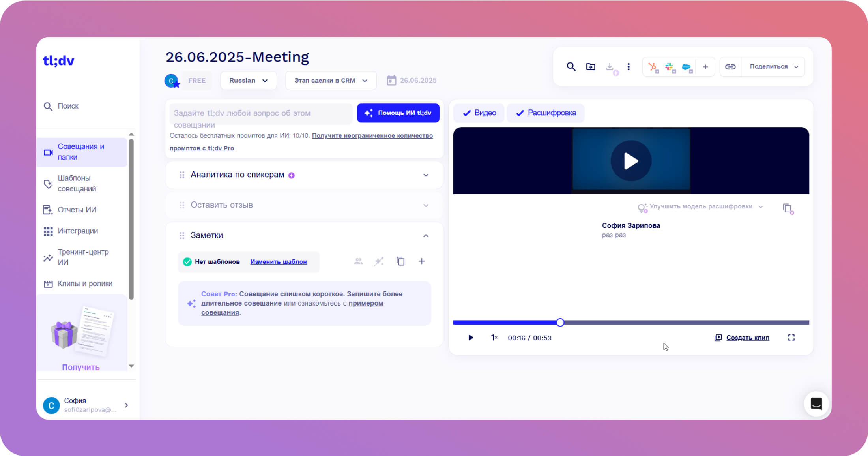This screenshot has height=456, width=868.
Task: Play video with large center button
Action: (631, 161)
